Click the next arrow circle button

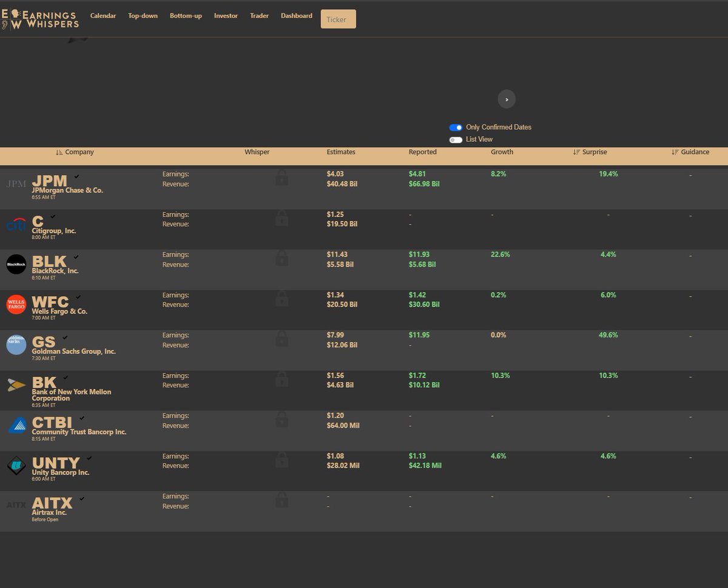point(507,99)
